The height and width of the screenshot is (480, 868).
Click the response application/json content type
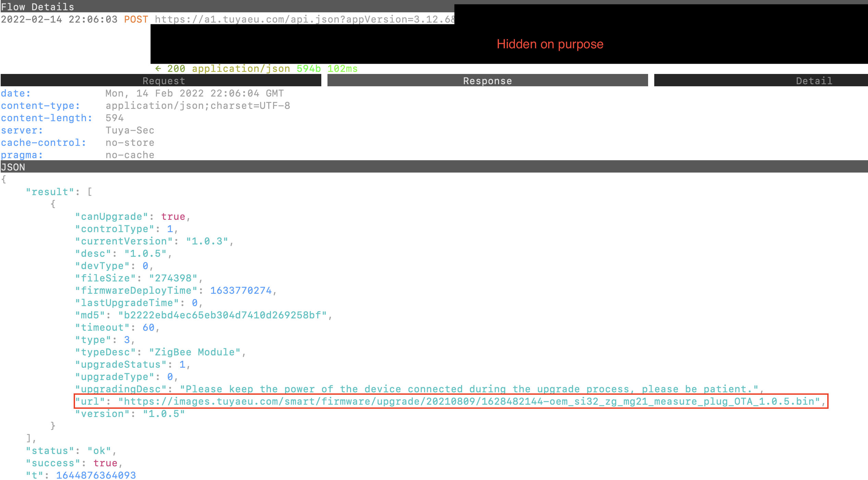pyautogui.click(x=241, y=68)
